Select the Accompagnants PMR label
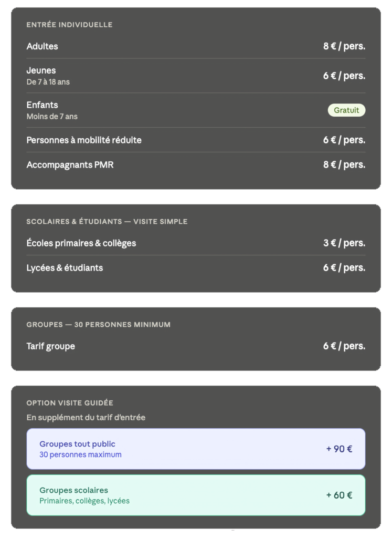The height and width of the screenshot is (538, 392). coord(70,165)
